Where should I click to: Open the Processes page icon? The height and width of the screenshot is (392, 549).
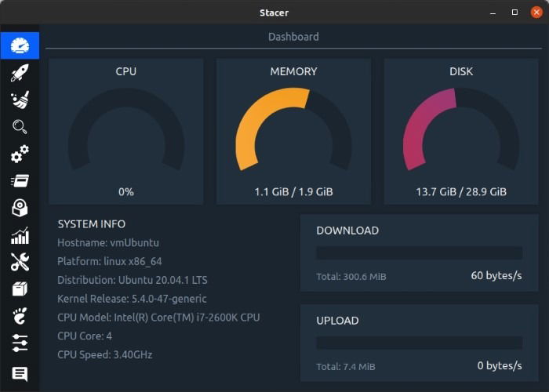(x=20, y=181)
